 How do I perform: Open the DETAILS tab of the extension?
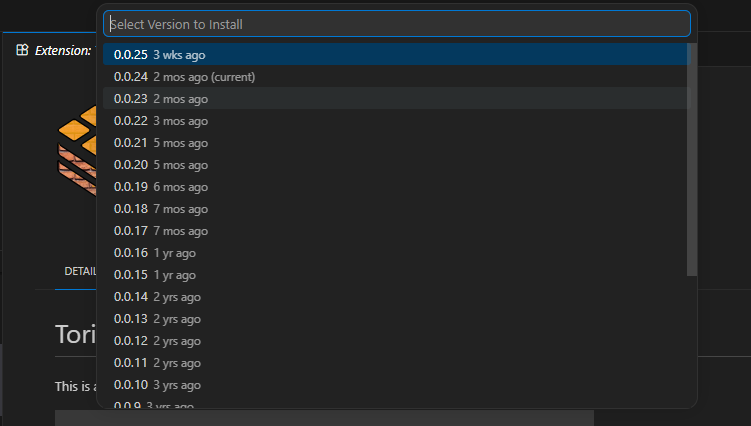[80, 271]
